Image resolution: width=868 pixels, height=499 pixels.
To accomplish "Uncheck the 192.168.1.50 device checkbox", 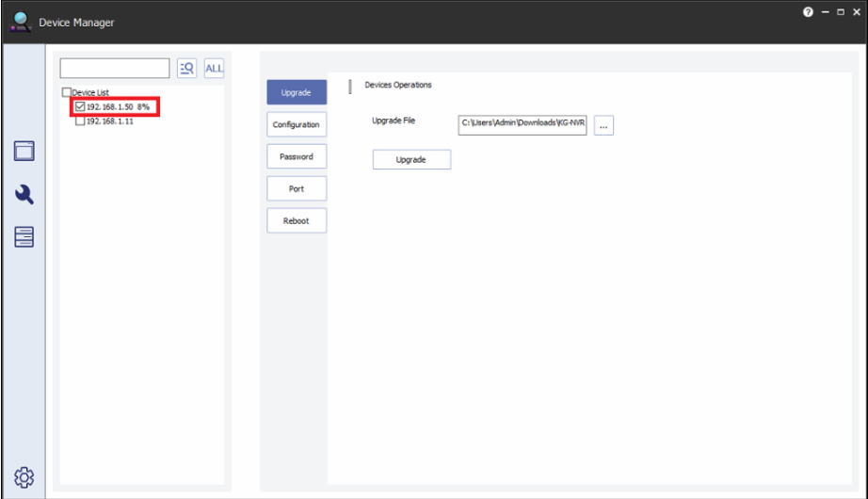I will [80, 107].
